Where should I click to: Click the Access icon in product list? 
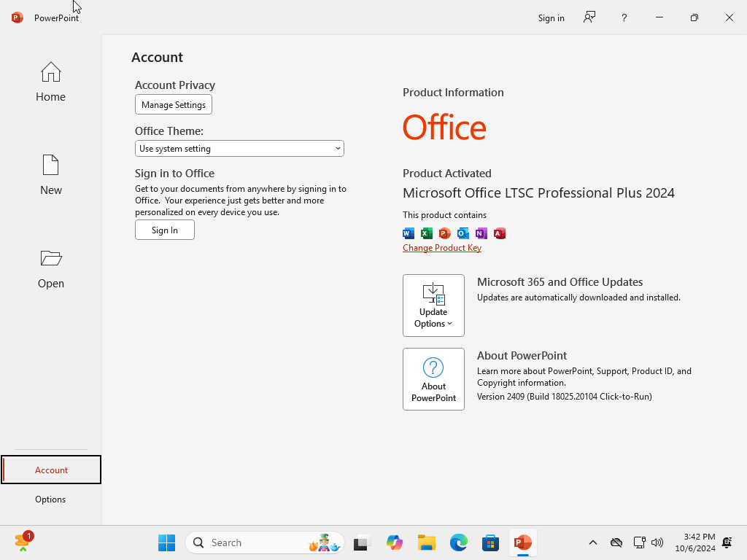click(x=499, y=233)
